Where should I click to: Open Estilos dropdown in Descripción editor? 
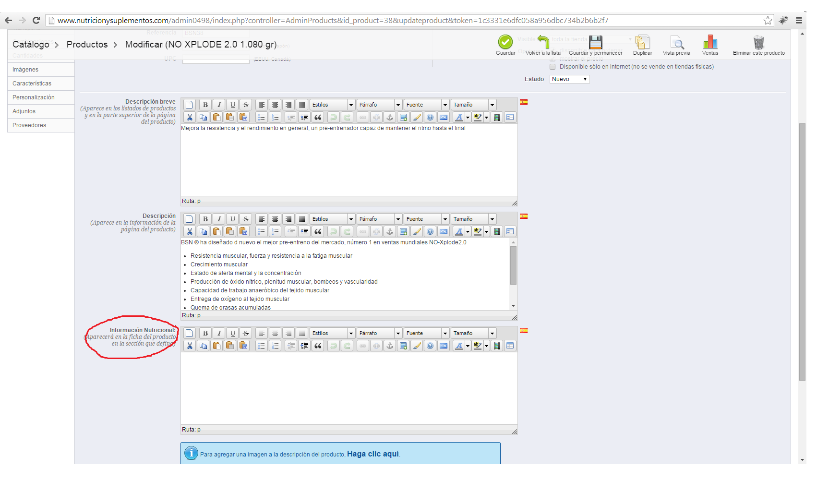tap(333, 219)
